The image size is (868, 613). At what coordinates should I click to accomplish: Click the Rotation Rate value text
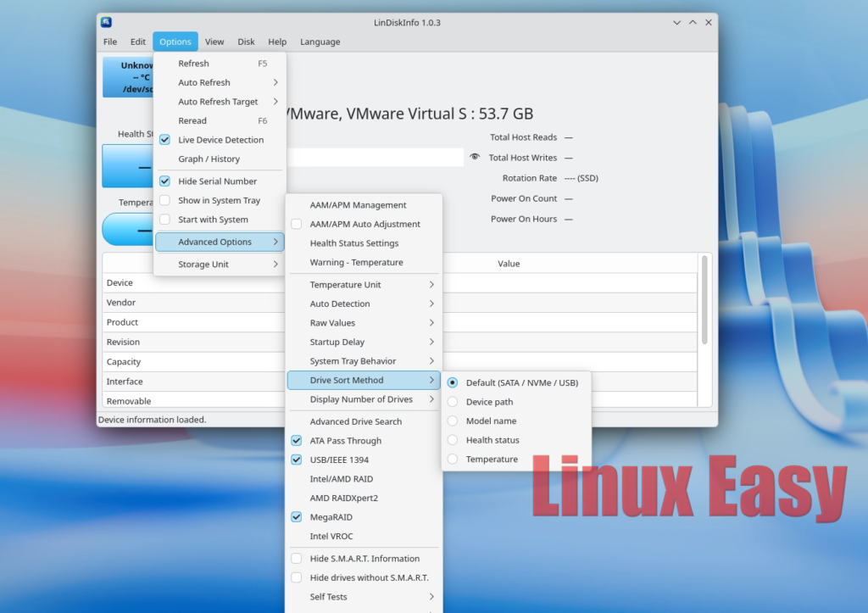pos(581,178)
